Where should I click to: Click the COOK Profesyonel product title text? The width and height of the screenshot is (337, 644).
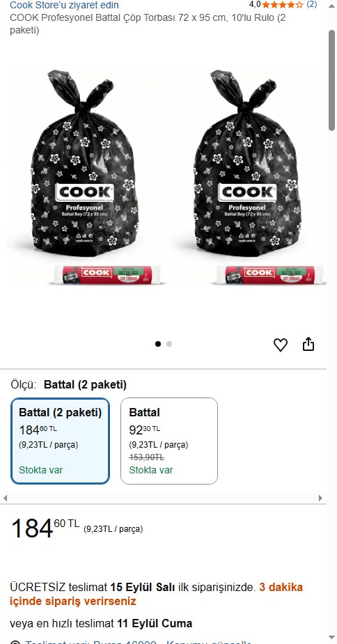coord(148,24)
